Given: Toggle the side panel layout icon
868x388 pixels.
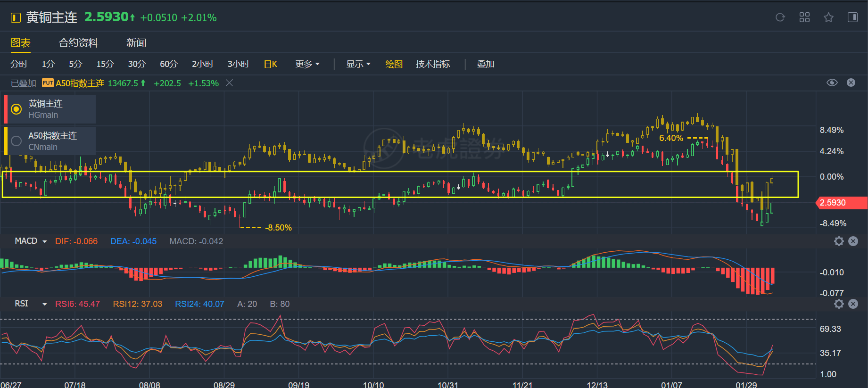Looking at the screenshot, I should (852, 17).
